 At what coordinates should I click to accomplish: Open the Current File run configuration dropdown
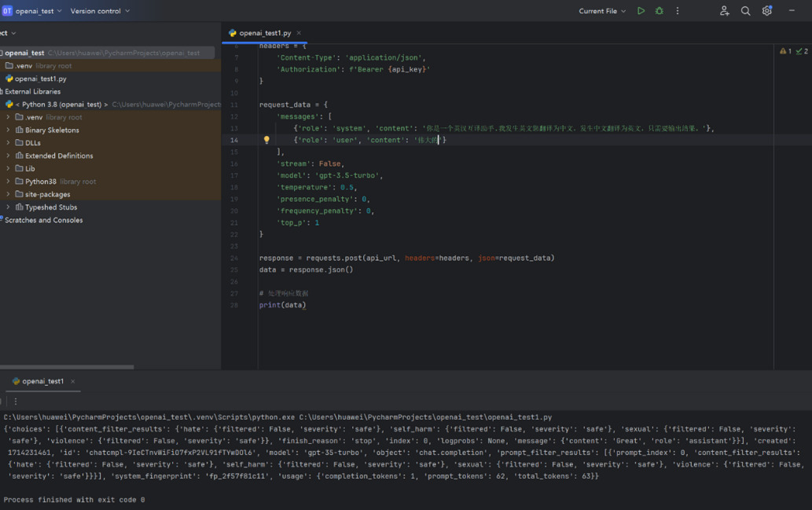(602, 11)
